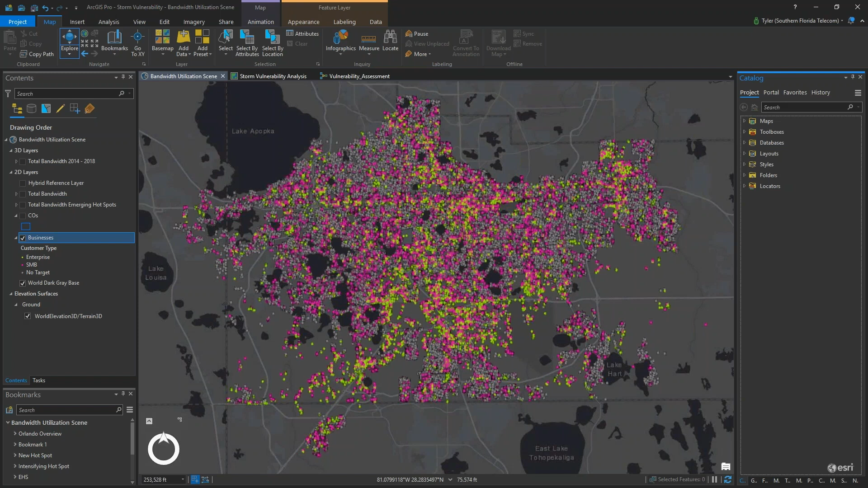This screenshot has width=868, height=488.
Task: Select List By Drawing Order icon
Action: point(17,108)
